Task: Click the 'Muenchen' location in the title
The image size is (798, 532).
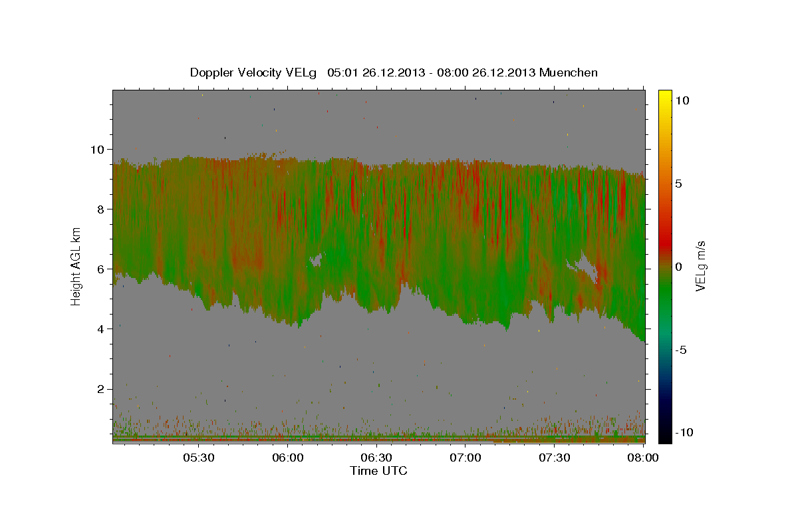Action: (569, 72)
